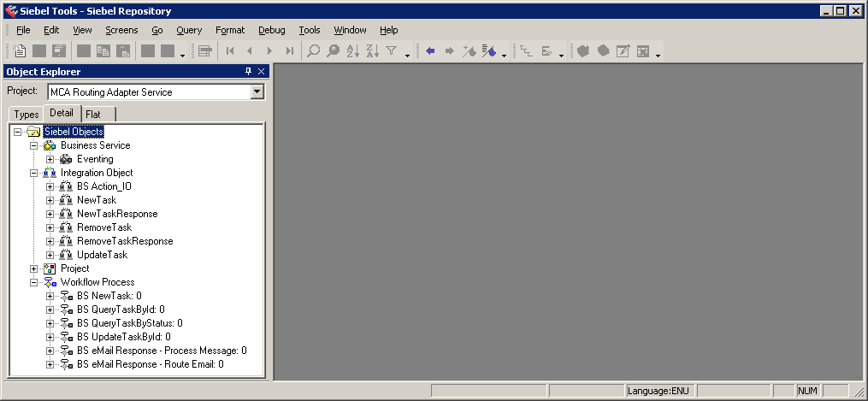The width and height of the screenshot is (868, 401).
Task: Expand the BS NewTask: 0 node
Action: [50, 296]
